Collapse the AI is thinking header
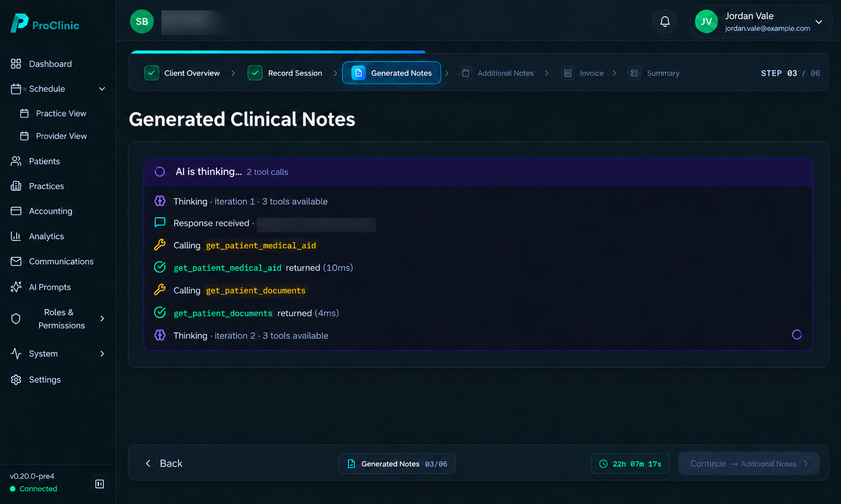The width and height of the screenshot is (841, 504). [478, 172]
